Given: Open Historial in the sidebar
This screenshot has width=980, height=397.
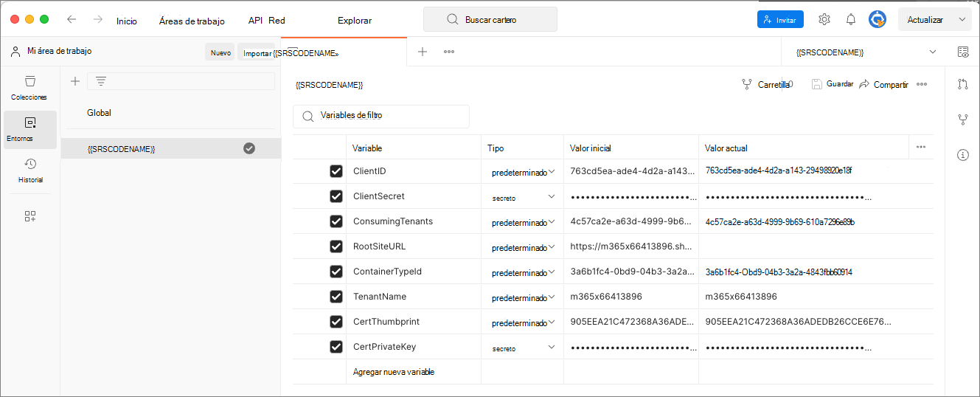Looking at the screenshot, I should point(29,170).
